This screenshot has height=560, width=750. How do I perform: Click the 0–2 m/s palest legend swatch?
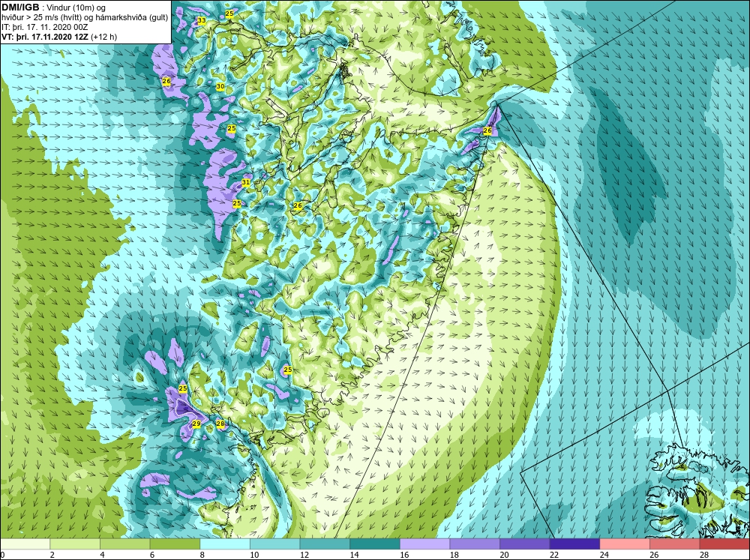pyautogui.click(x=25, y=544)
